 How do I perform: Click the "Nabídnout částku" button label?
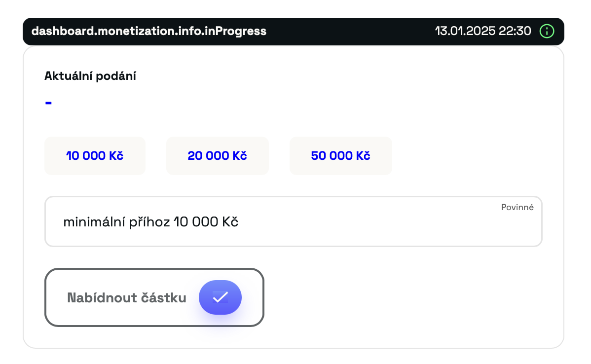click(x=127, y=298)
